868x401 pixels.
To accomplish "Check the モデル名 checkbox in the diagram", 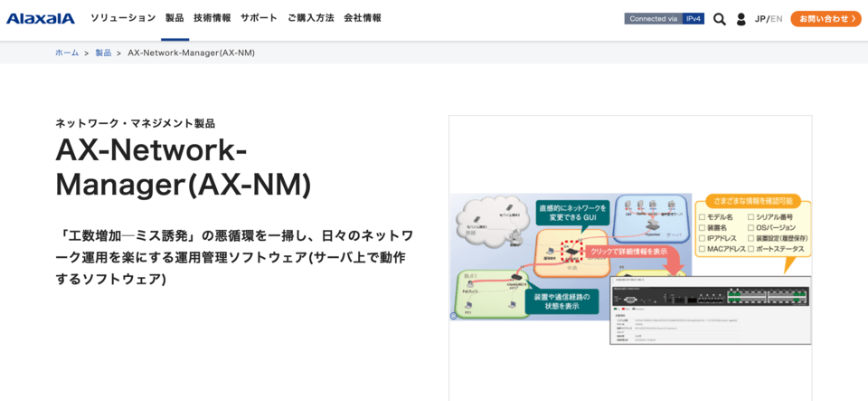I will pyautogui.click(x=702, y=217).
